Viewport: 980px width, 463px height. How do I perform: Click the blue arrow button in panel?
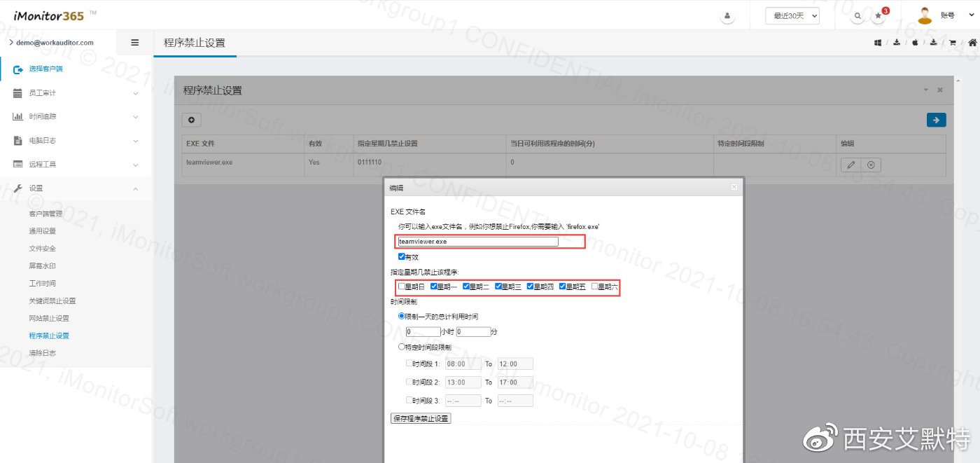(936, 120)
